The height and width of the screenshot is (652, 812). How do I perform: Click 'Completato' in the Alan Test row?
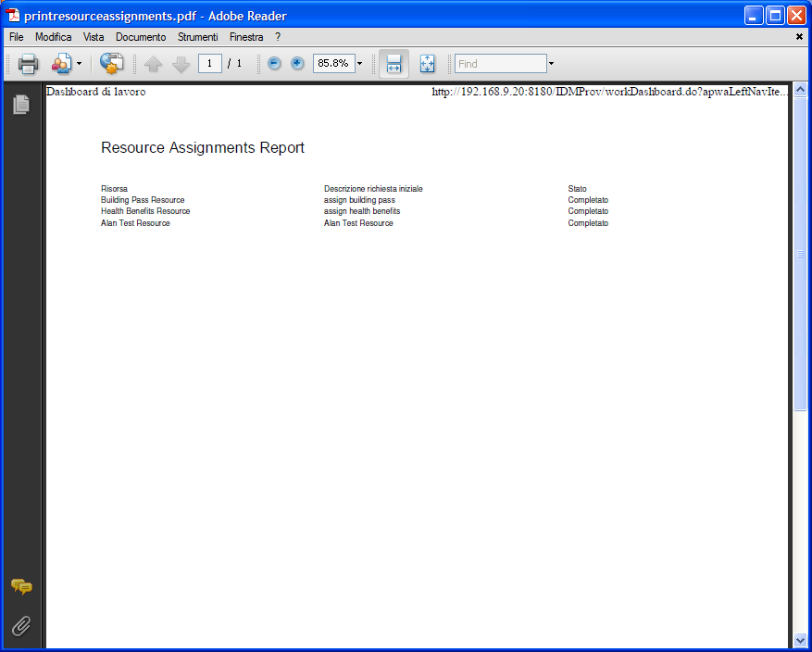pyautogui.click(x=588, y=223)
